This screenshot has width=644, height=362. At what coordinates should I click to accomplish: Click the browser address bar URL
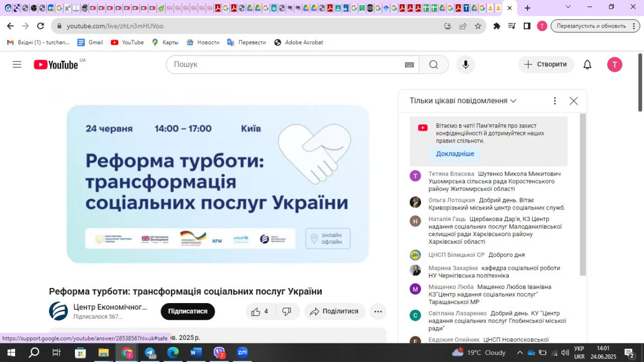pyautogui.click(x=115, y=26)
